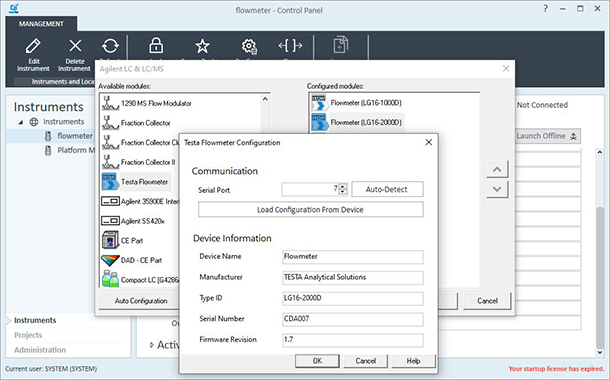Click the star icon in the ribbon
Screen dimensions: 610x380
pos(202,46)
